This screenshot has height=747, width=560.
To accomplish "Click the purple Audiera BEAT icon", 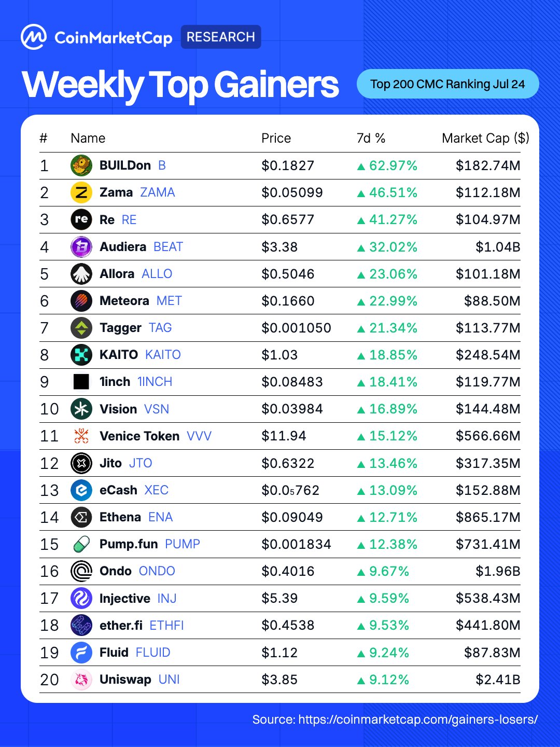I will pyautogui.click(x=81, y=247).
